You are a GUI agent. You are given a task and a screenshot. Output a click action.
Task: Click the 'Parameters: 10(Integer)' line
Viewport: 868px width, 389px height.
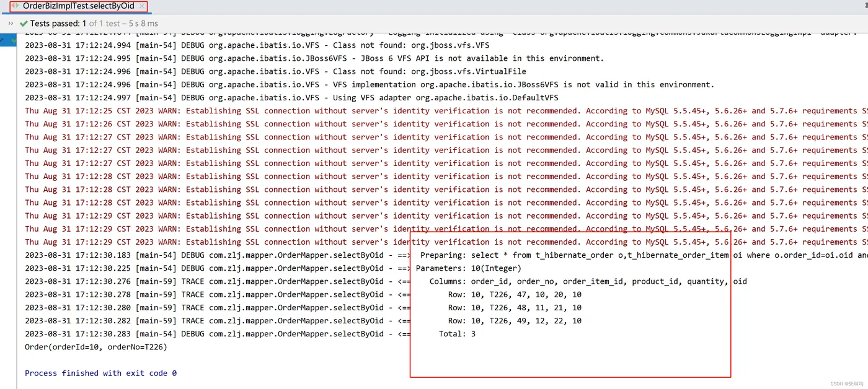[273, 268]
